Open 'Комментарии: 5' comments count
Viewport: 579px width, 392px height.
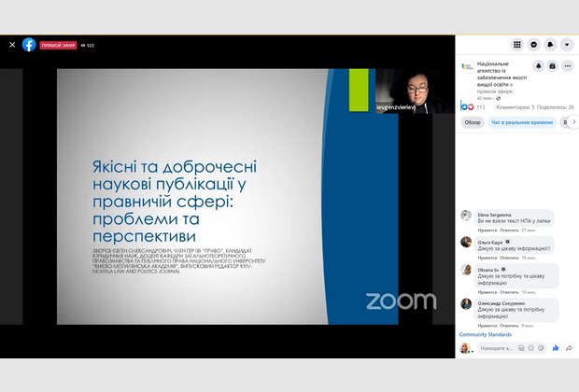coord(515,107)
